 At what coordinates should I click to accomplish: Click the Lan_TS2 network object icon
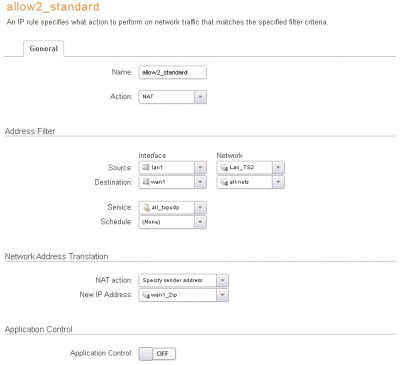pyautogui.click(x=224, y=168)
